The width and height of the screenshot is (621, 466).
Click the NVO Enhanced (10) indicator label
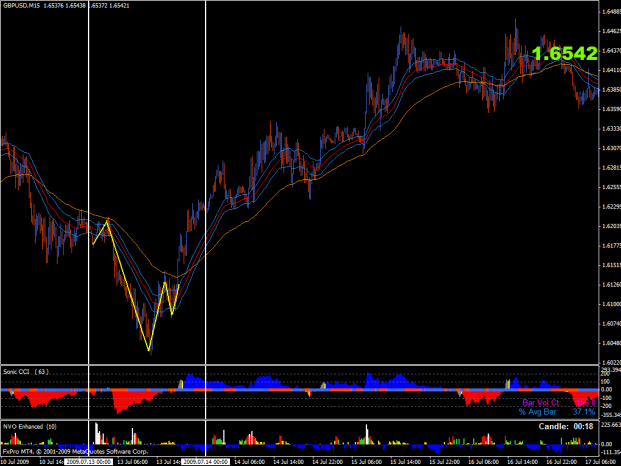coord(30,427)
